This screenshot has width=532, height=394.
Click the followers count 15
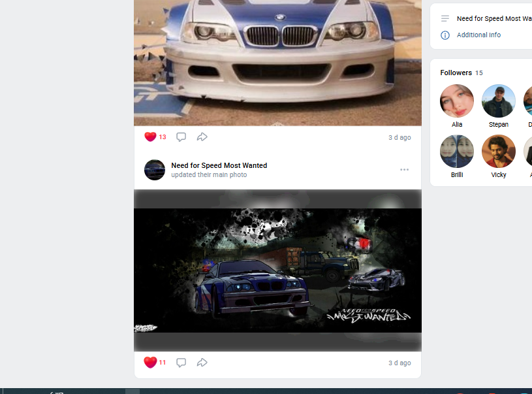478,73
